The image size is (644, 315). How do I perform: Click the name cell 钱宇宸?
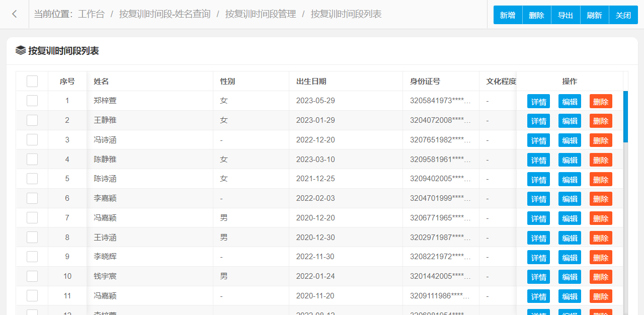point(105,276)
